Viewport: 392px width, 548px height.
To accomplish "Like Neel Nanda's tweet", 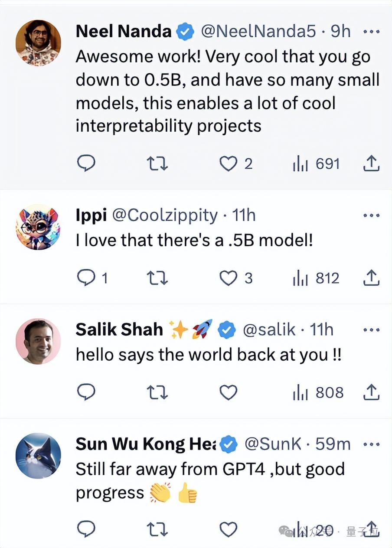I will (228, 164).
